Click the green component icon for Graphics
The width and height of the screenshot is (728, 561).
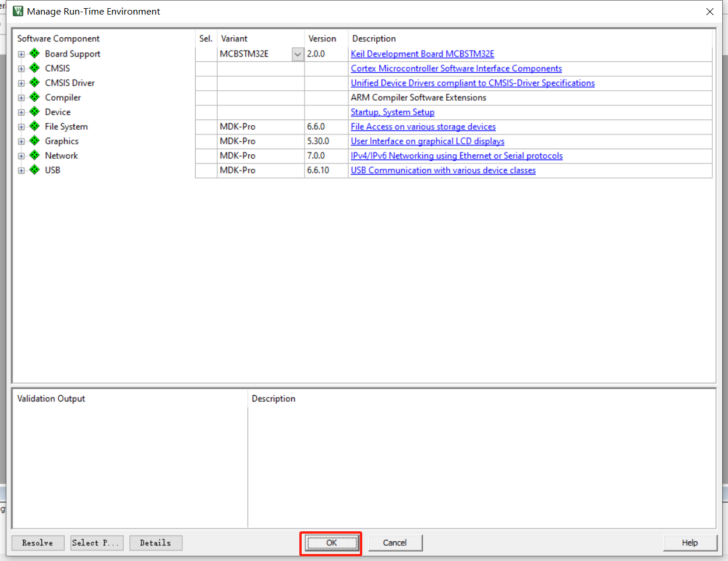(34, 141)
